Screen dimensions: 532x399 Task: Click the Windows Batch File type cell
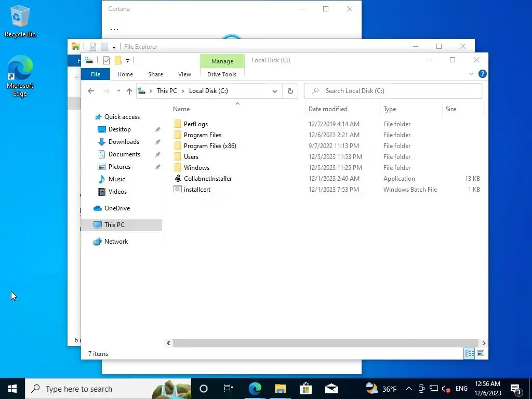[x=410, y=189]
